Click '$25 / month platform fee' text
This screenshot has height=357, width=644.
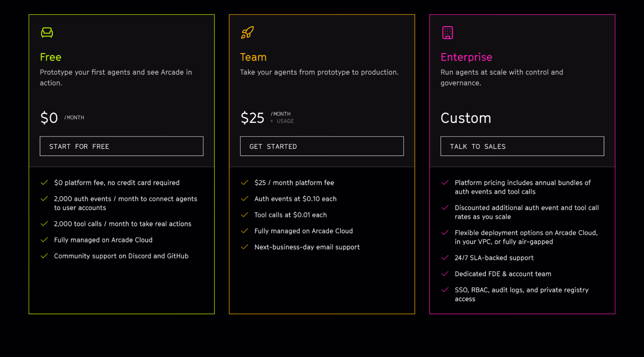[294, 183]
